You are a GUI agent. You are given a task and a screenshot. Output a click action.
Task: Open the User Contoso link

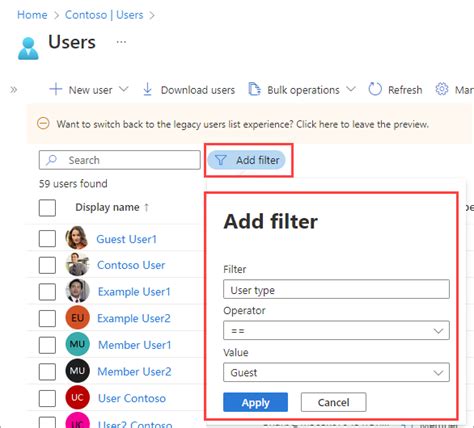132,398
